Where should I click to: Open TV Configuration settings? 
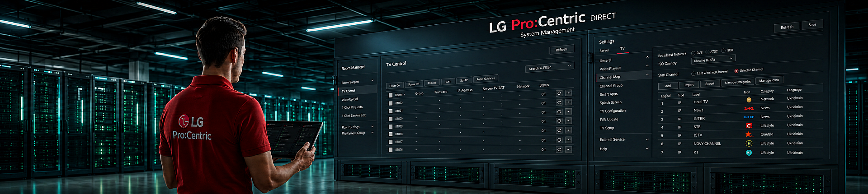coord(613,111)
